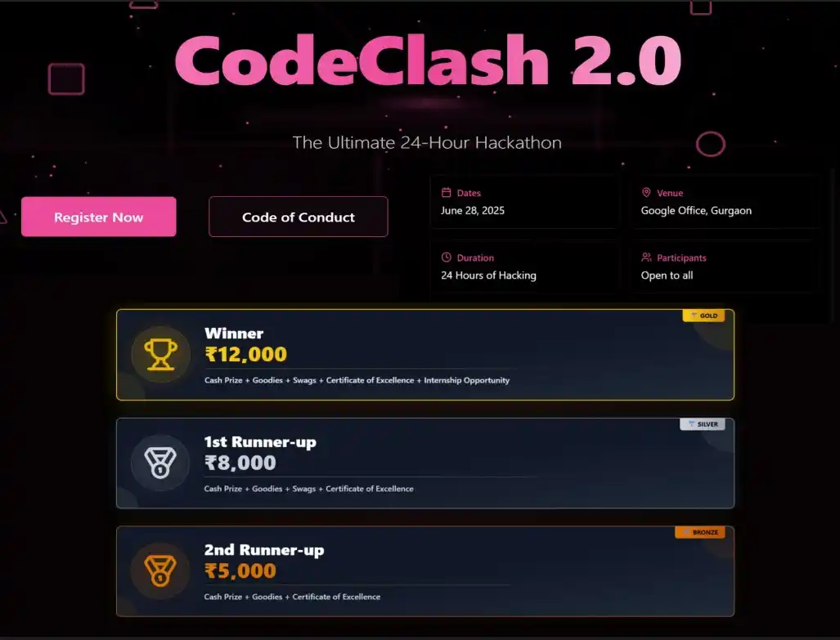
Task: Click the ₹8,000 1st Runner-up prize amount
Action: tap(240, 463)
